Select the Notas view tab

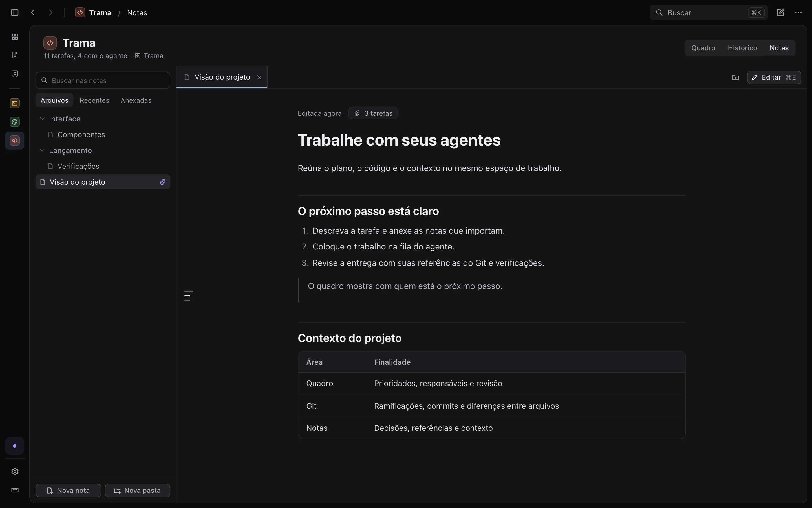pyautogui.click(x=779, y=48)
